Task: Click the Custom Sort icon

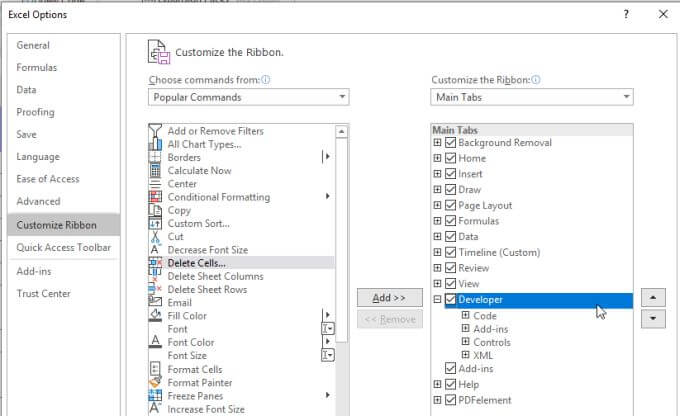Action: click(155, 223)
